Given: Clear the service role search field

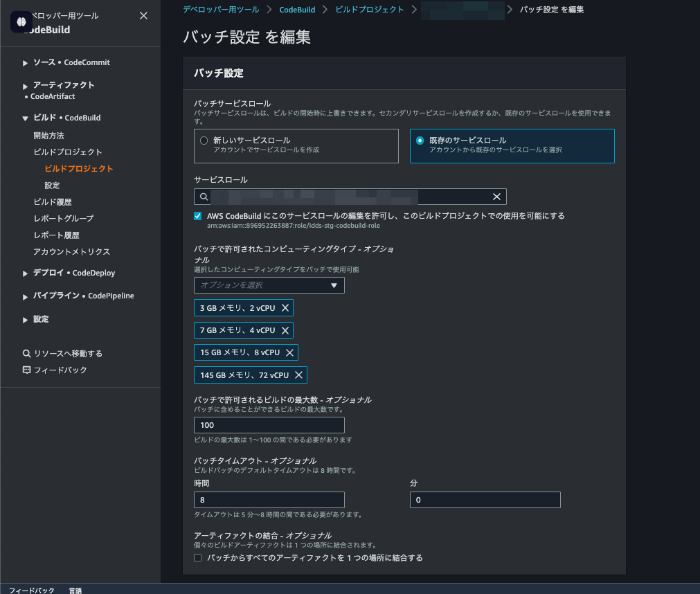Looking at the screenshot, I should pos(496,197).
